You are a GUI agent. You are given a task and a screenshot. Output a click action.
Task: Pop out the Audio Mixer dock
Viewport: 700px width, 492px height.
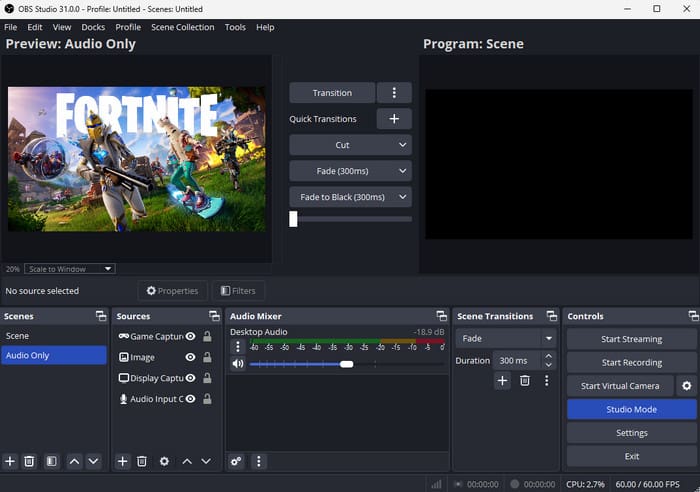[442, 316]
